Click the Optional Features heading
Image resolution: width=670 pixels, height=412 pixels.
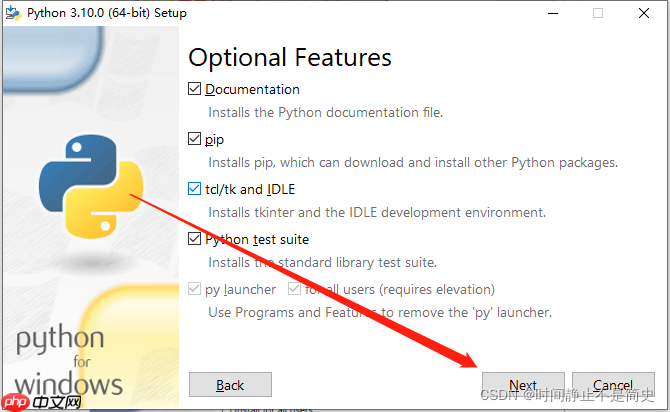290,57
